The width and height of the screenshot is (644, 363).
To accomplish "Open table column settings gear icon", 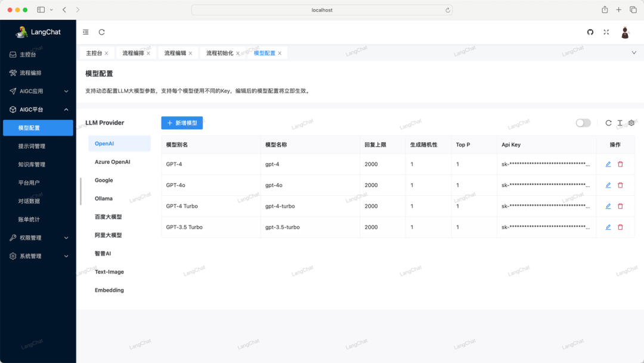I will [631, 123].
